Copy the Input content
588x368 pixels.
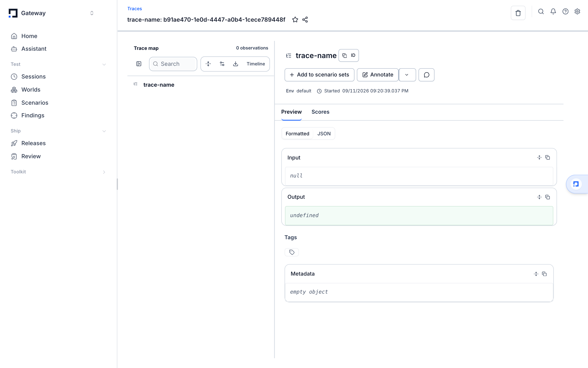pos(547,157)
